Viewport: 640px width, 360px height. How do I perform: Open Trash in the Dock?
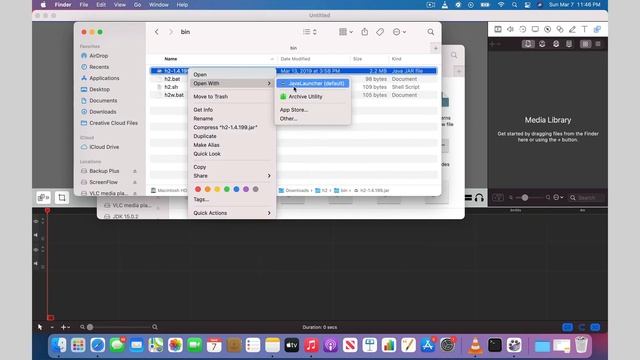pos(582,345)
